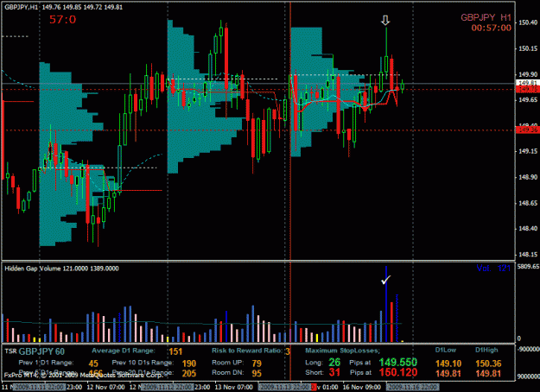Click the 2009.11.16 22:00 time axis tag
Viewport: 540px width, 392px height.
click(412, 387)
